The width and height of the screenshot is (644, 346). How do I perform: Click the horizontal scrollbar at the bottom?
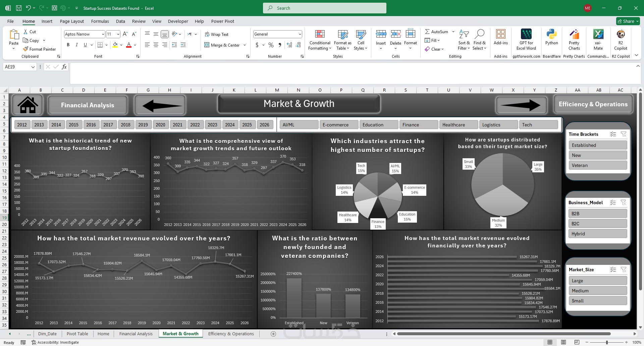point(503,334)
